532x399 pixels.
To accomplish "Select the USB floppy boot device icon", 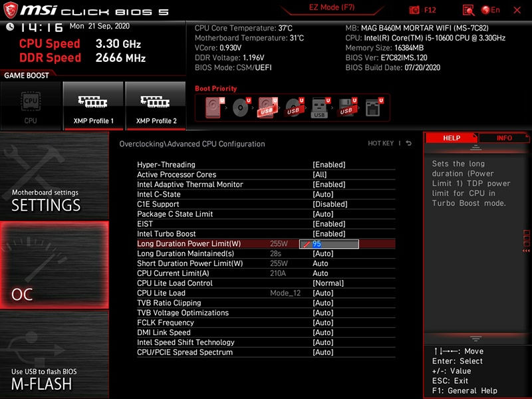I will pyautogui.click(x=346, y=108).
